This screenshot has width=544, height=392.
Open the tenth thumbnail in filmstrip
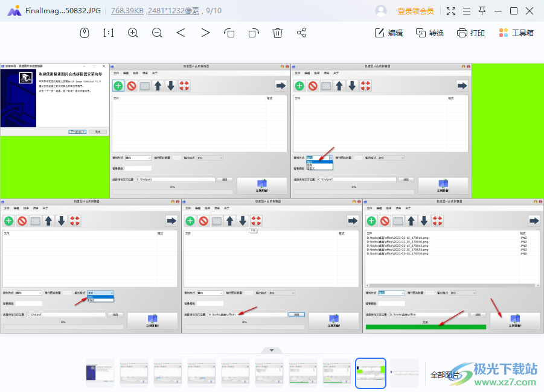point(405,373)
